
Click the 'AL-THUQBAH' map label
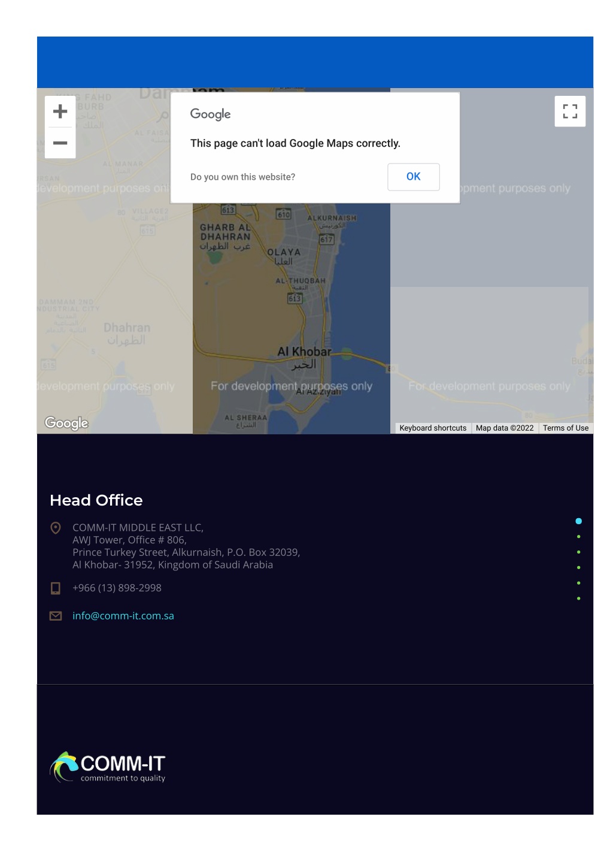(301, 284)
